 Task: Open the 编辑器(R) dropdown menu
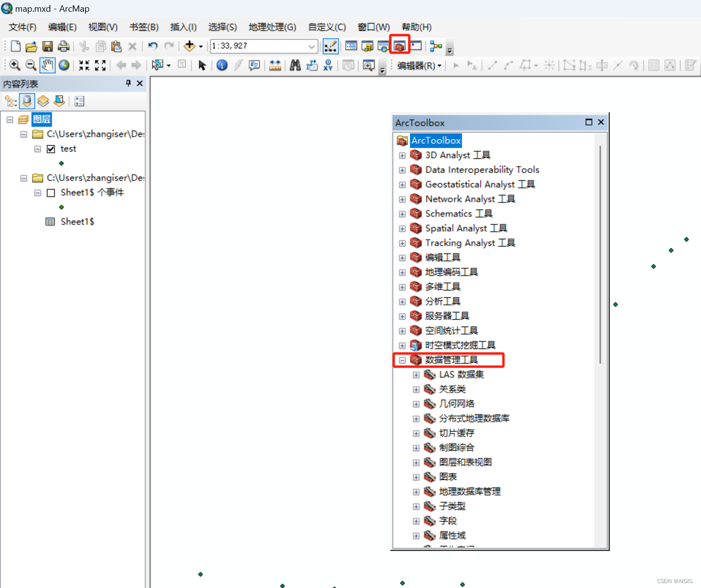pyautogui.click(x=420, y=66)
